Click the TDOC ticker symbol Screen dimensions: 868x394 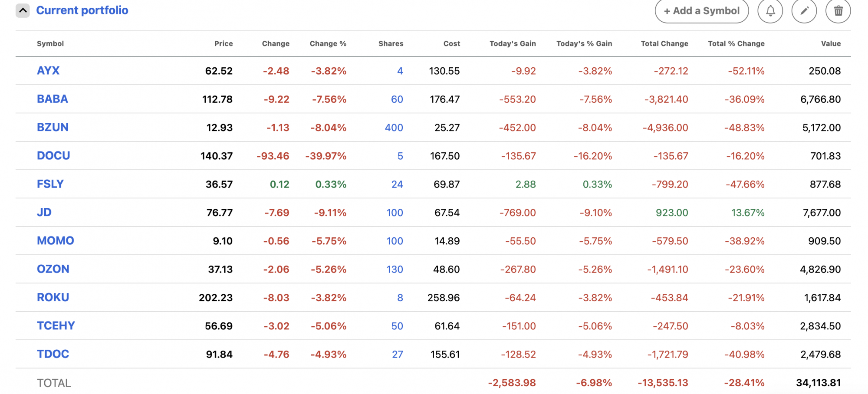tap(53, 354)
